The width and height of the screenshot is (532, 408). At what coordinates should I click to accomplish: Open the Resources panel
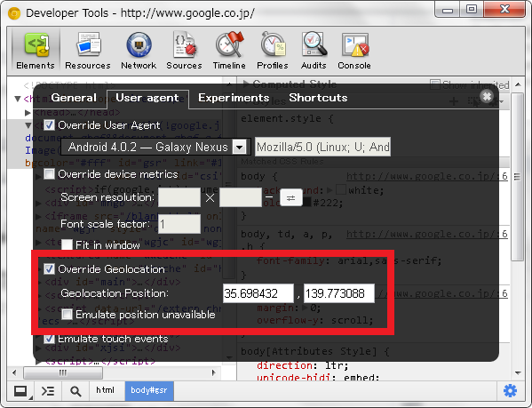pyautogui.click(x=88, y=52)
